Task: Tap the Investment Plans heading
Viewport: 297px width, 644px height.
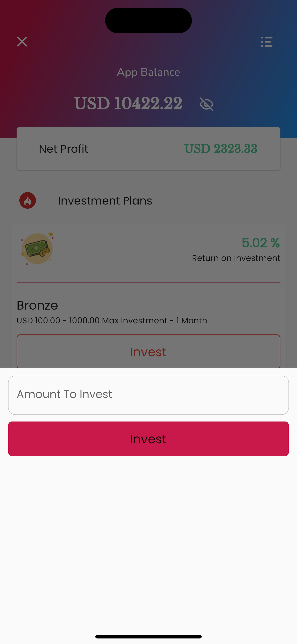Action: click(x=105, y=201)
